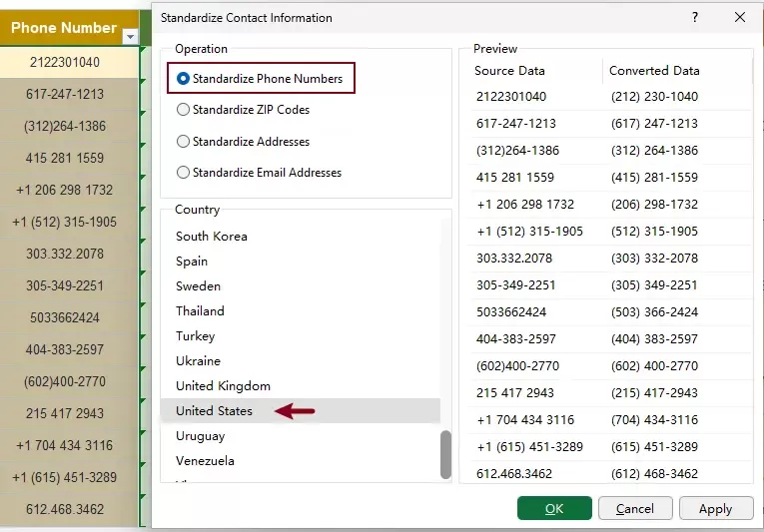Open the Phone Number column filter dropdown

(130, 37)
